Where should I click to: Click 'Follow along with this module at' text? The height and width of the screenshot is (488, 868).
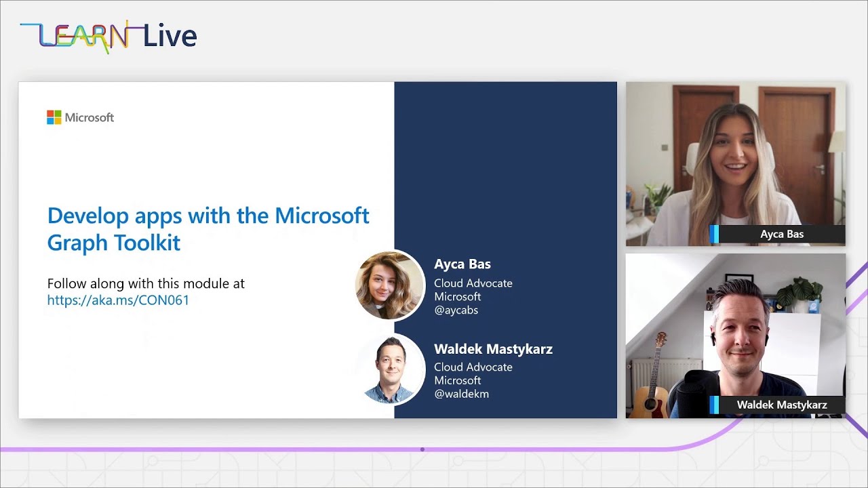(146, 283)
